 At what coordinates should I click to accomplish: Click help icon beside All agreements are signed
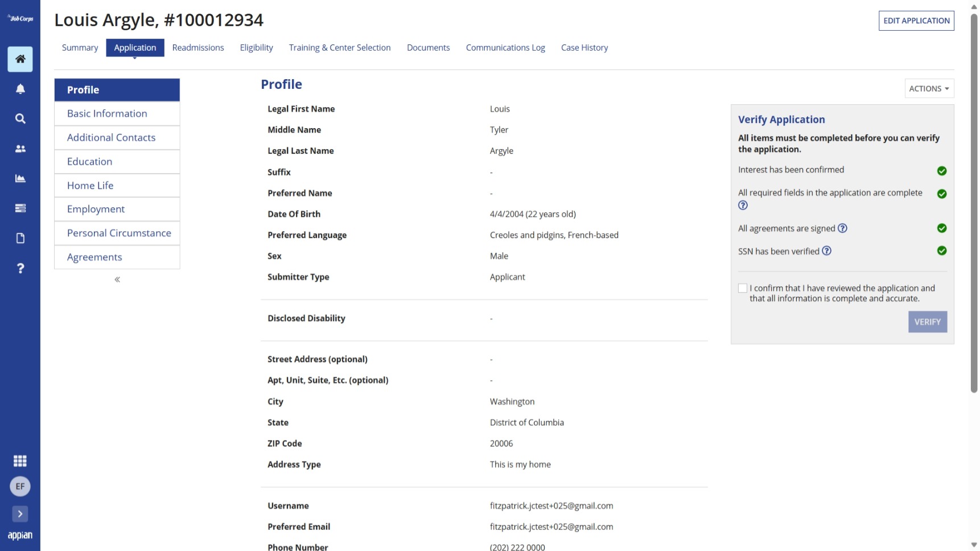click(842, 228)
